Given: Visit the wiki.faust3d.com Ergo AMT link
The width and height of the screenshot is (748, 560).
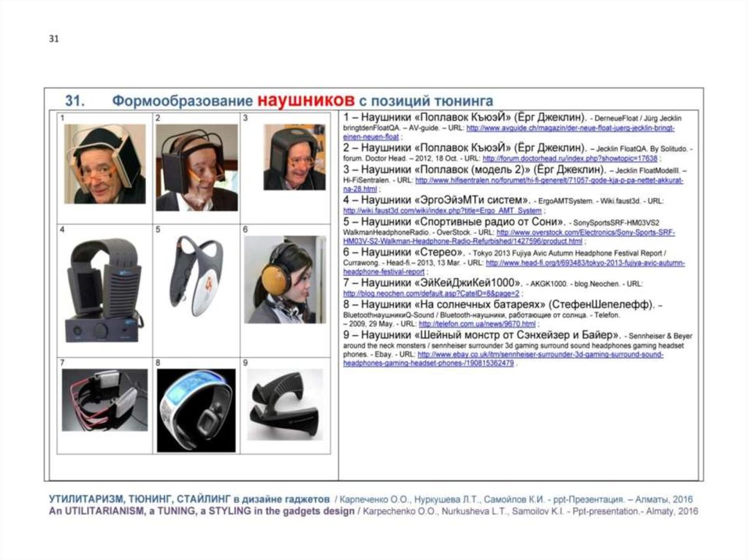Looking at the screenshot, I should (x=442, y=211).
